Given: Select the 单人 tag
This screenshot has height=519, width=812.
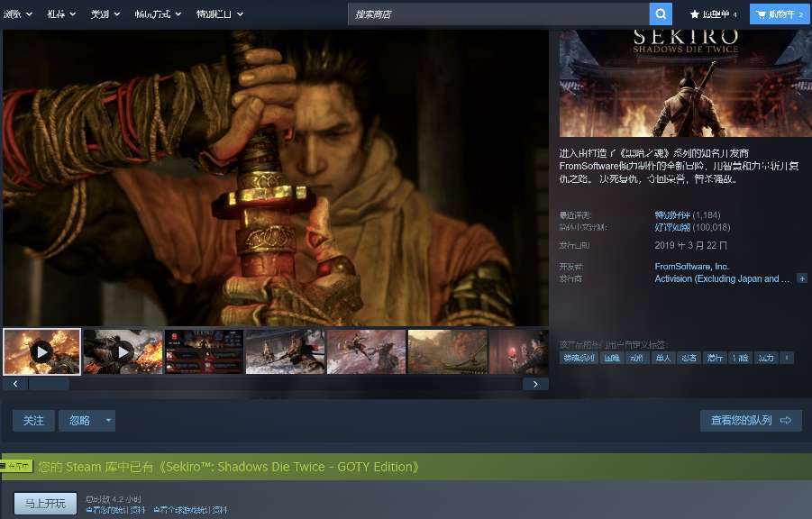Looking at the screenshot, I should click(x=663, y=358).
